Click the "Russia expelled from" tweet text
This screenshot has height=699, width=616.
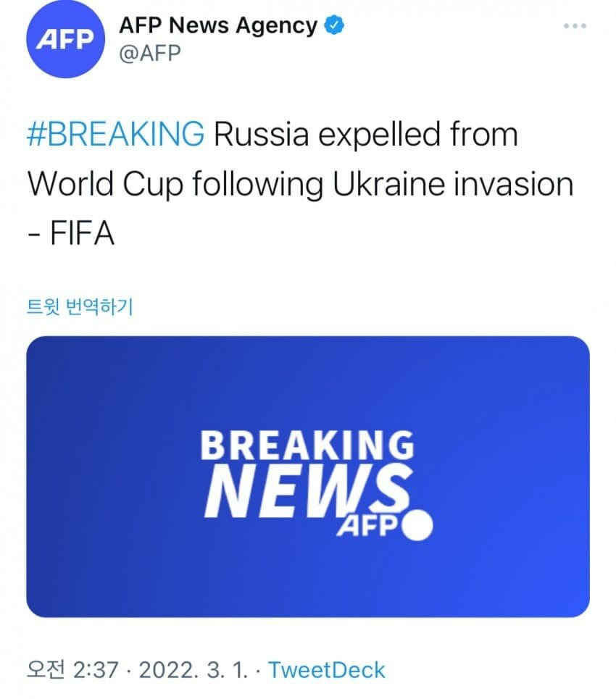tap(366, 135)
